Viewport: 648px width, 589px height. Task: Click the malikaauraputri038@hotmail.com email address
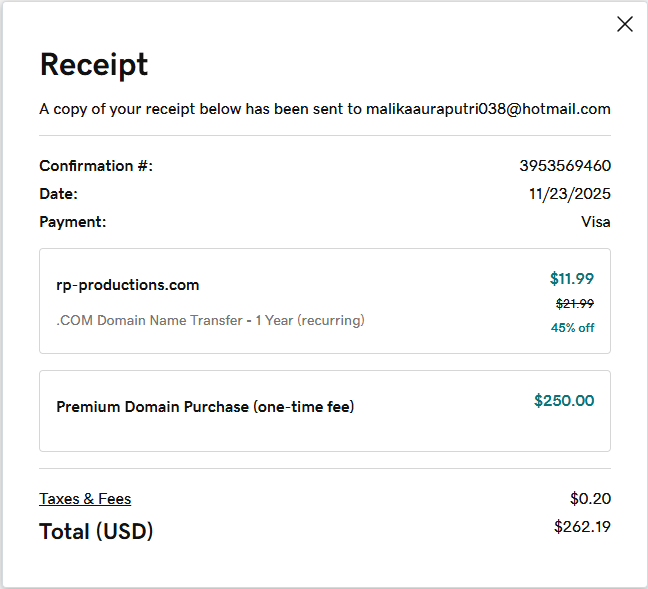(488, 109)
